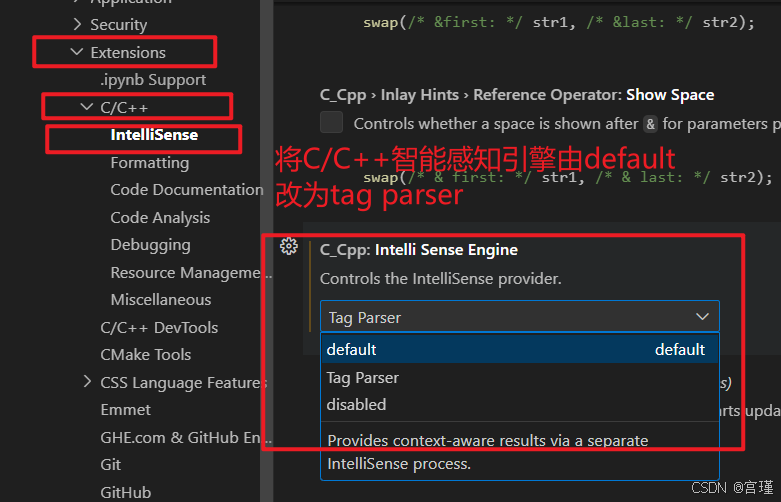Choose the 'disabled' engine option
The image size is (781, 502).
coord(520,404)
